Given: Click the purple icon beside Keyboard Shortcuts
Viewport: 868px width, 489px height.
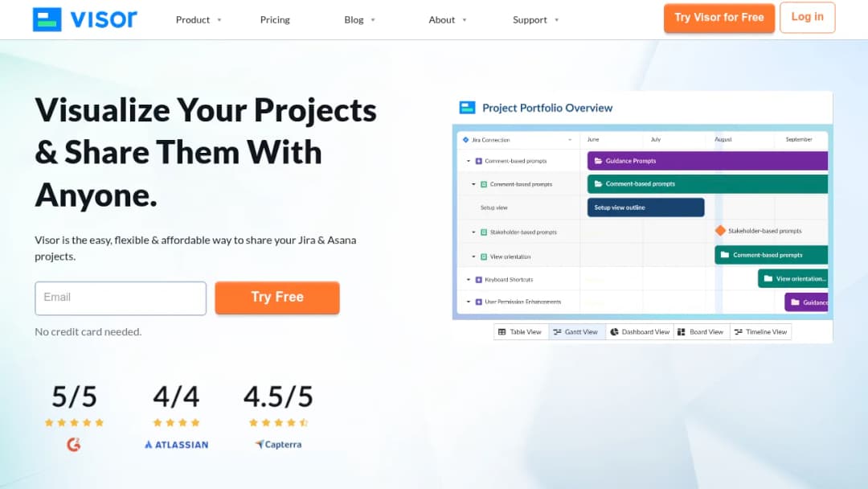Looking at the screenshot, I should (479, 280).
